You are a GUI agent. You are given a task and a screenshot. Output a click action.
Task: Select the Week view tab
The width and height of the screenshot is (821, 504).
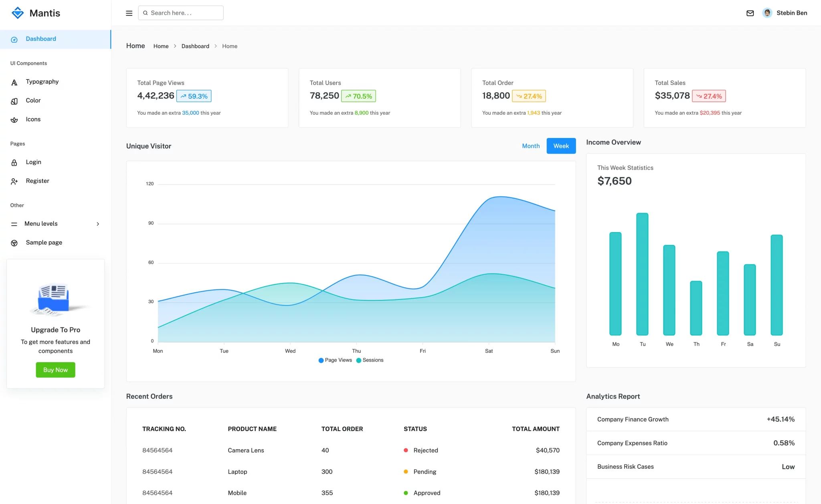pyautogui.click(x=561, y=146)
